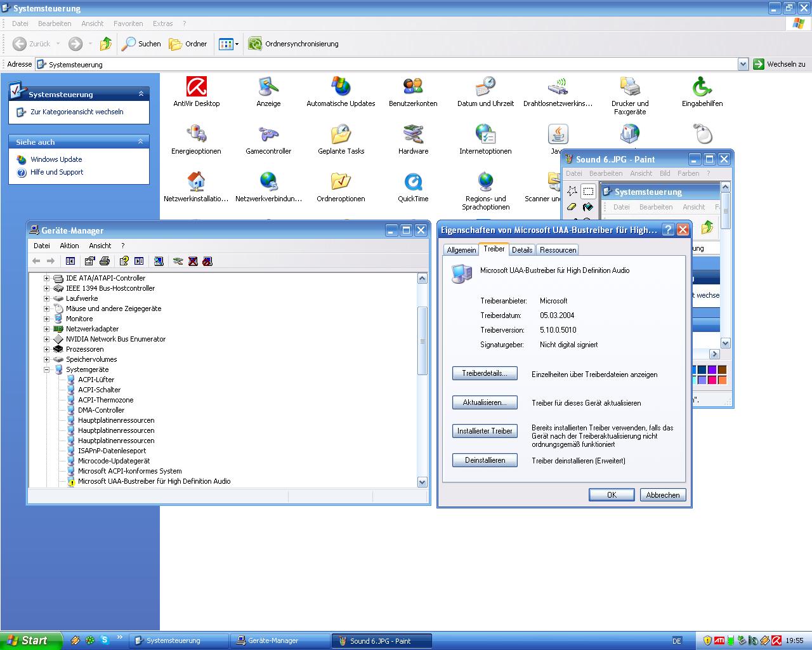Expand the IDE ATA/ATAPI-Controller node
Viewport: 812px width, 650px height.
pos(46,278)
